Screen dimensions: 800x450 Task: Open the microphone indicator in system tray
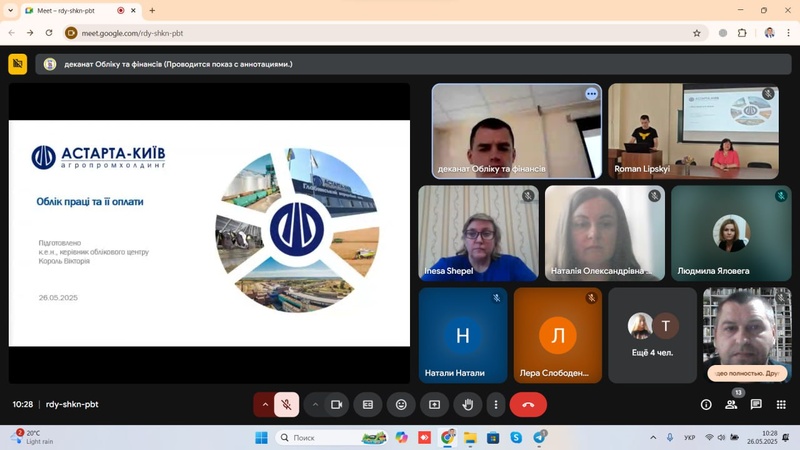(670, 438)
